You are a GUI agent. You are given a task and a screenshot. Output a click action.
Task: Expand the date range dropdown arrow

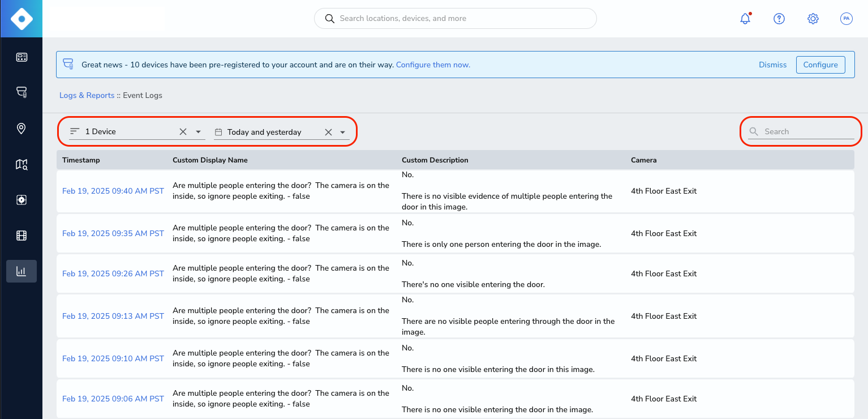(x=342, y=132)
